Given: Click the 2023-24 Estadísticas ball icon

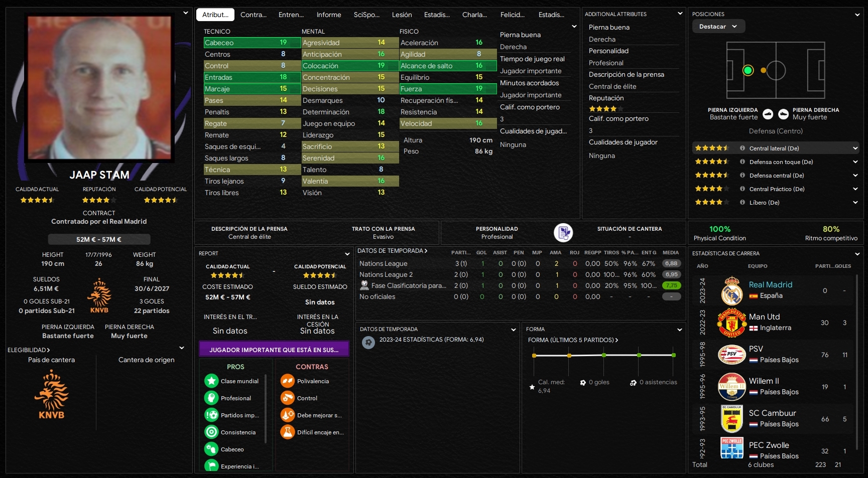Looking at the screenshot, I should click(368, 343).
